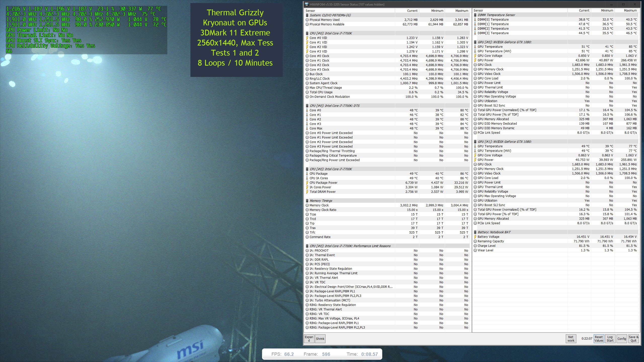Click the lightning icon next to Core #0 VID

point(307,38)
